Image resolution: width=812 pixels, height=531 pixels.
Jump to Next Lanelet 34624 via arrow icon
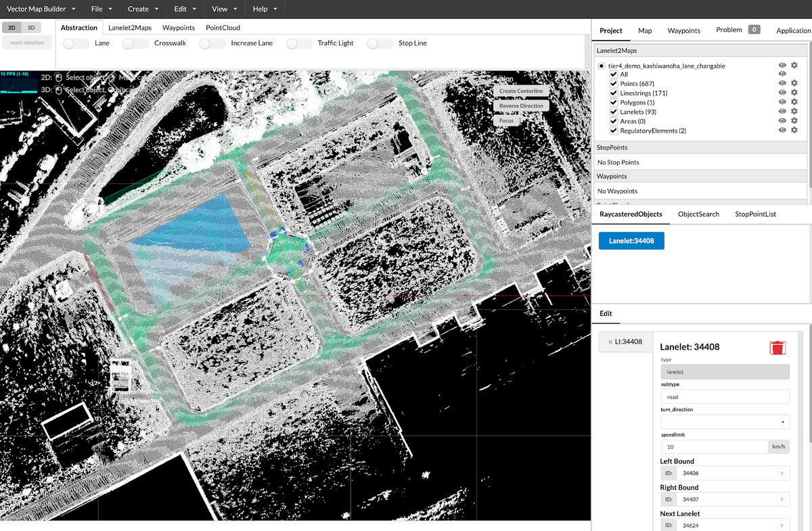click(782, 525)
